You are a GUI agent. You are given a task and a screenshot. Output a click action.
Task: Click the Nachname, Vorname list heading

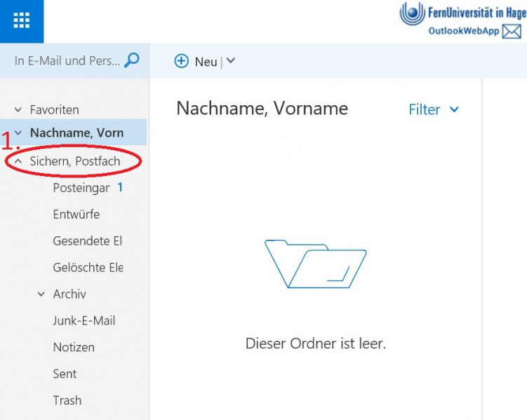click(x=262, y=109)
